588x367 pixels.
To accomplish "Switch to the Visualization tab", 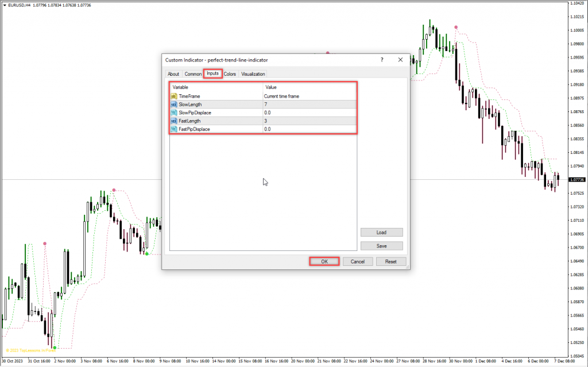I will [253, 74].
